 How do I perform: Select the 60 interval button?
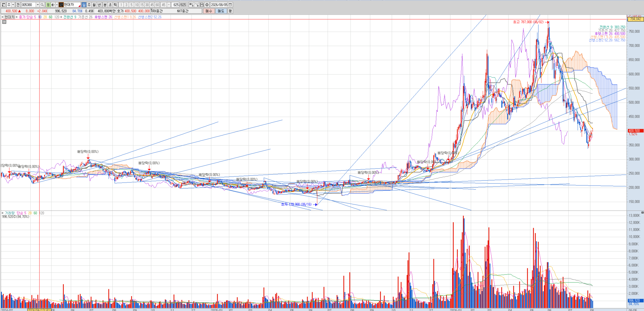point(157,5)
